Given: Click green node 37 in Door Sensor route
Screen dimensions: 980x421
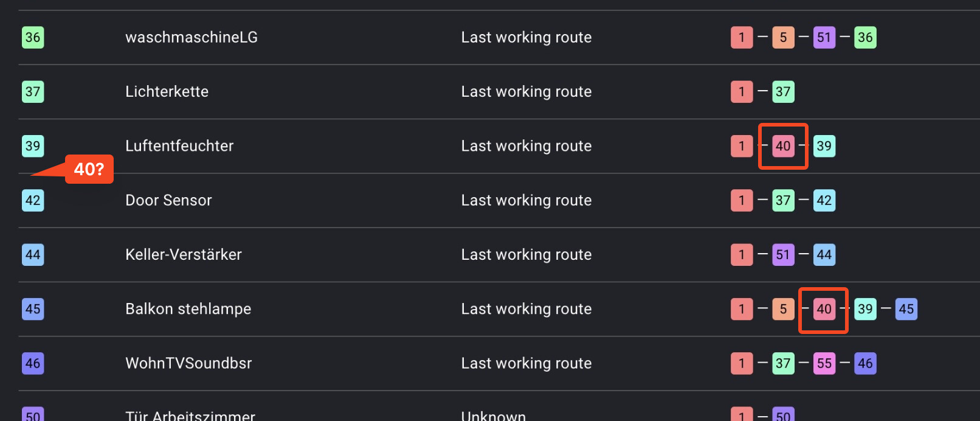Looking at the screenshot, I should click(783, 200).
